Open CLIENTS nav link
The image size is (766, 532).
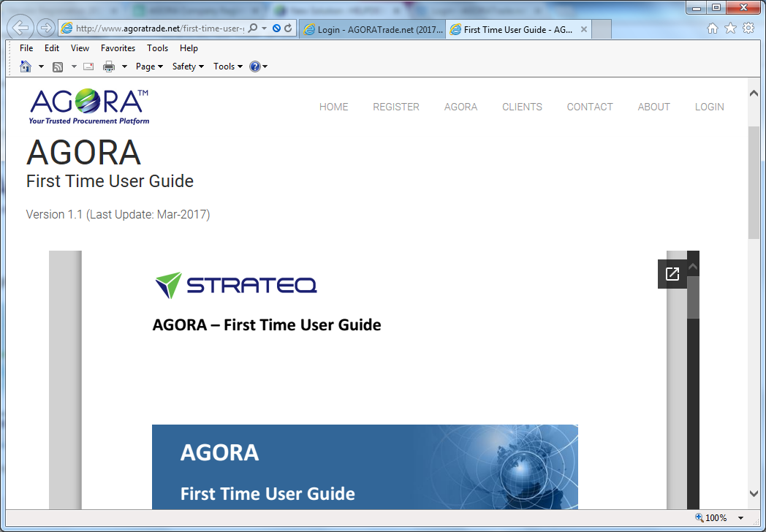pos(522,107)
